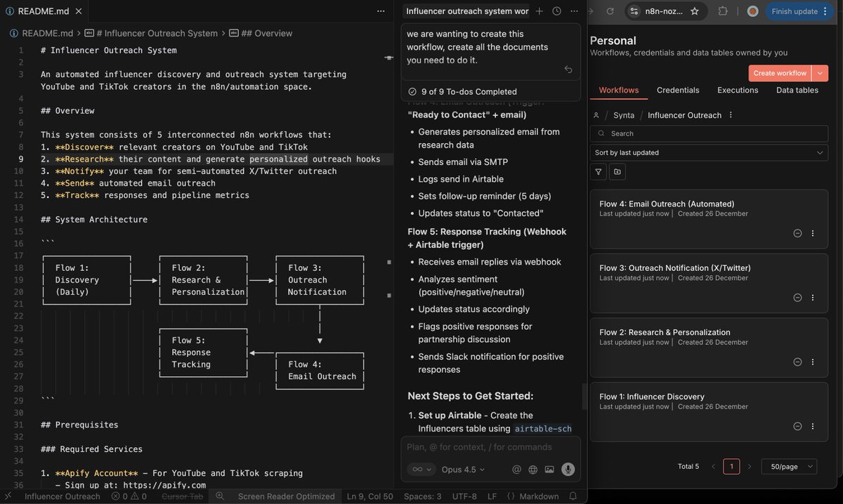Click UTF-8 encoding in status bar
The image size is (843, 504).
[x=464, y=496]
